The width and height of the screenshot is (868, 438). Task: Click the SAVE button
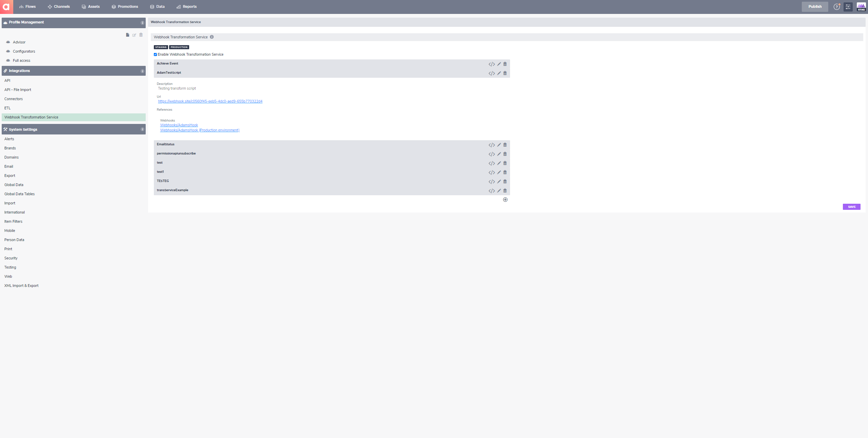(x=851, y=207)
